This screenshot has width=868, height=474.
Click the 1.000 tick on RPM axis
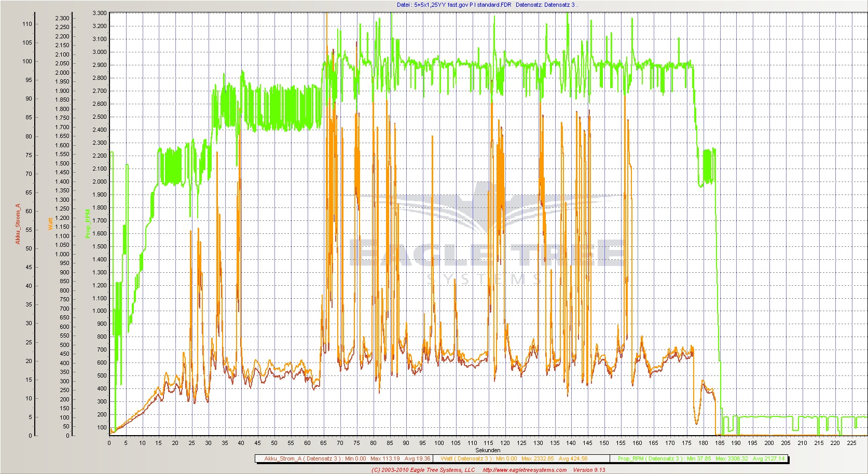pos(99,311)
